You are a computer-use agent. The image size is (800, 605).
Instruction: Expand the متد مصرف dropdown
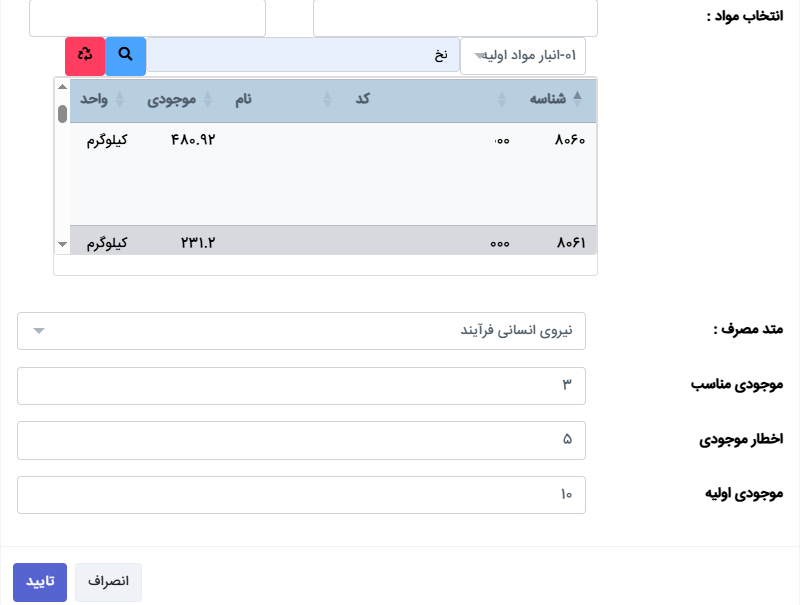[x=301, y=331]
